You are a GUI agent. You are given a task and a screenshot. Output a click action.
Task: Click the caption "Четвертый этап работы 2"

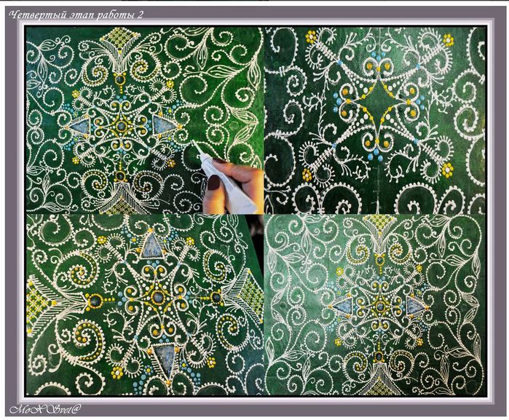(76, 15)
